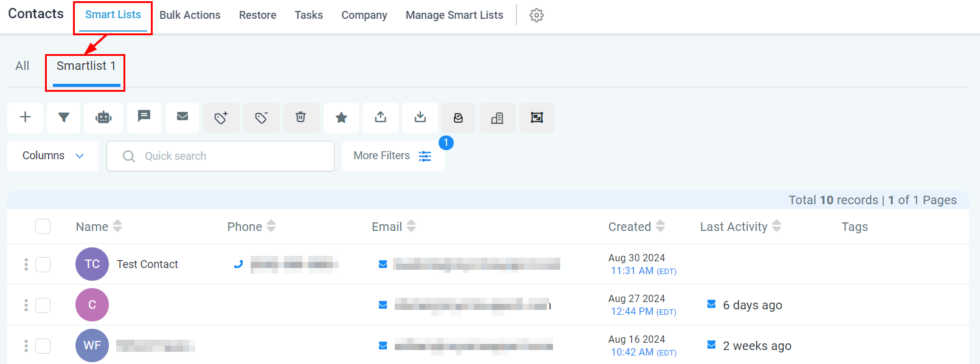Click email icon in the WF contact row

tap(383, 345)
